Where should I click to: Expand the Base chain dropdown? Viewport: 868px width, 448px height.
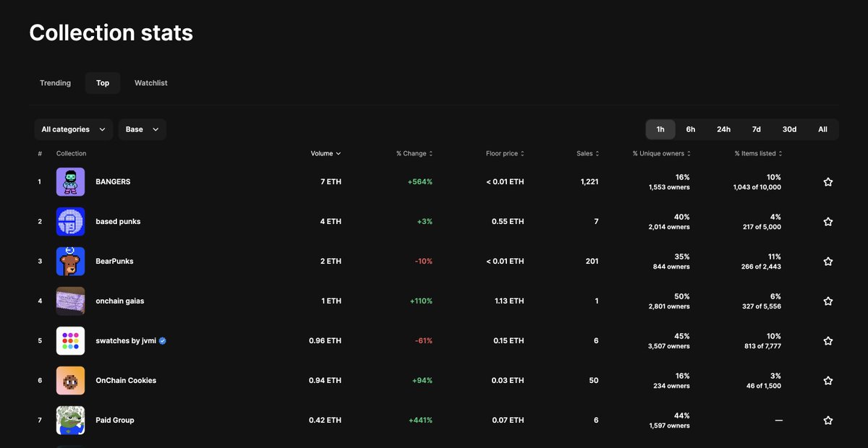coord(142,129)
